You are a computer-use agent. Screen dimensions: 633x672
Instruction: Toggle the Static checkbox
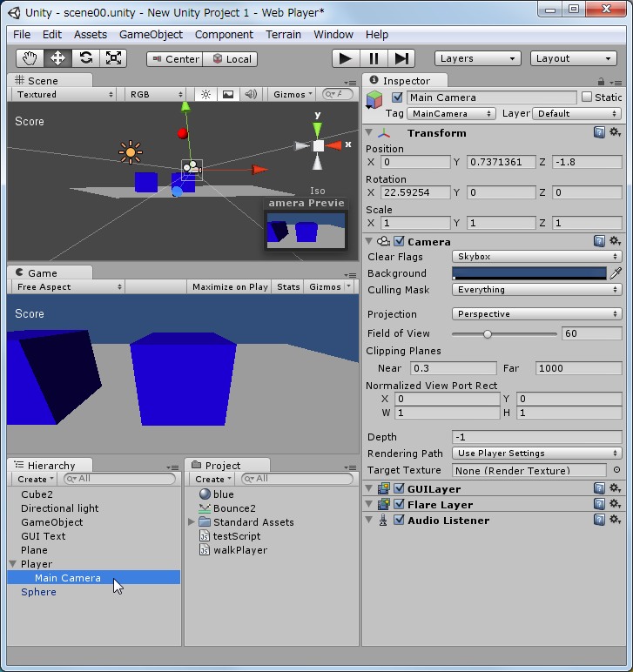coord(587,97)
